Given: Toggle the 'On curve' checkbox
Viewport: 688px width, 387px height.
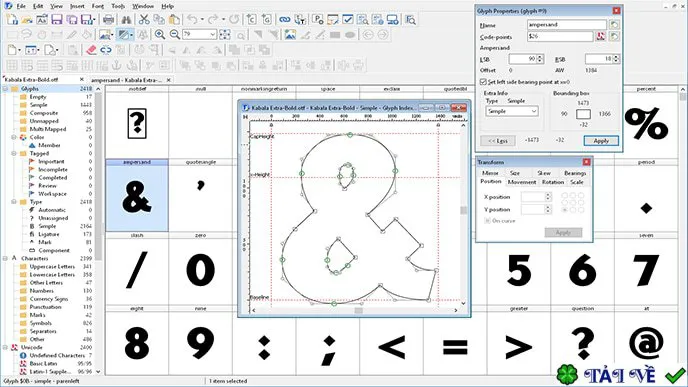Looking at the screenshot, I should click(487, 221).
